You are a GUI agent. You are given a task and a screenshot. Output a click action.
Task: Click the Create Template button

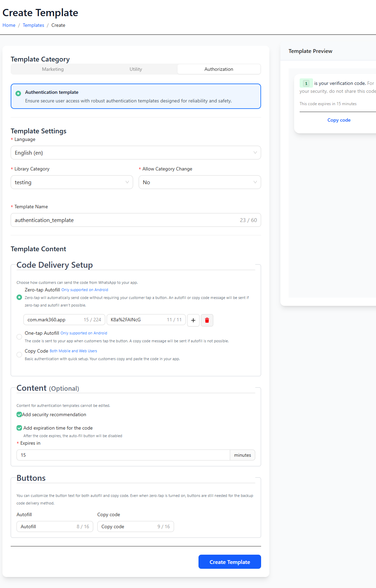[x=229, y=562]
